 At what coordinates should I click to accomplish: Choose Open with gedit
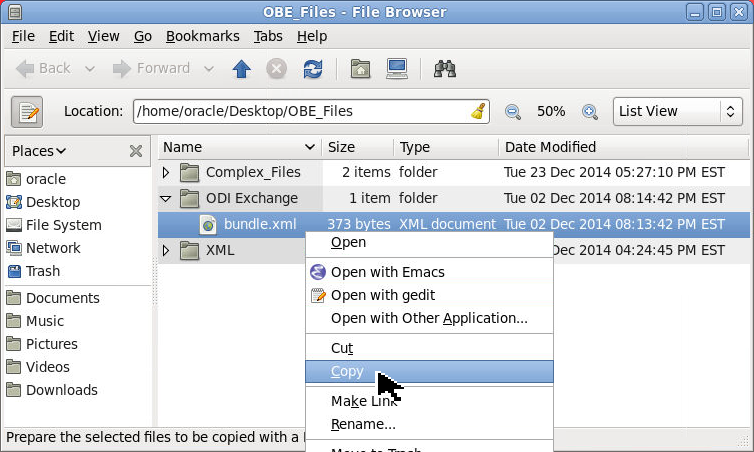(429, 295)
